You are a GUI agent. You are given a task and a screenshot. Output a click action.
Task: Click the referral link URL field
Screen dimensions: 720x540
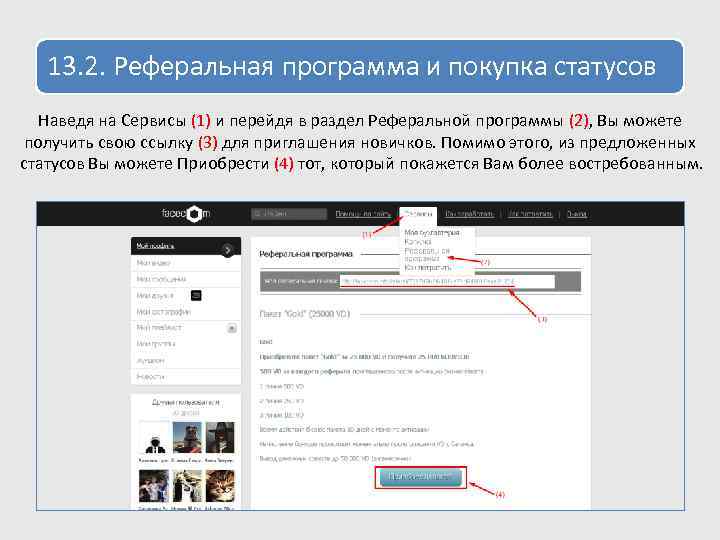(x=447, y=281)
